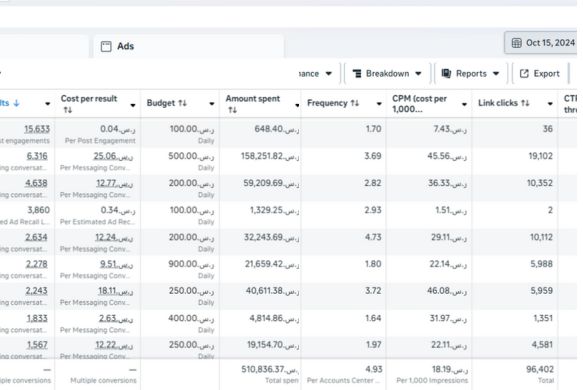The height and width of the screenshot is (390, 583).
Task: Select the 0.34 cost per result value
Action: click(118, 210)
